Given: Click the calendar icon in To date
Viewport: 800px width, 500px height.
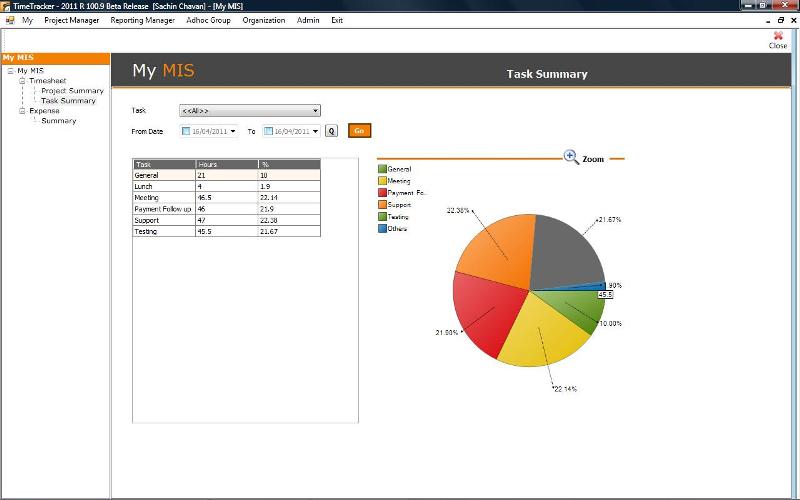Looking at the screenshot, I should click(268, 131).
